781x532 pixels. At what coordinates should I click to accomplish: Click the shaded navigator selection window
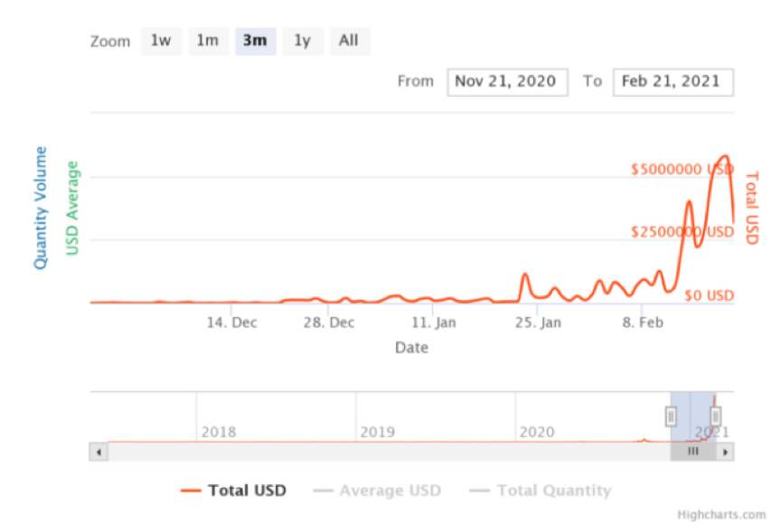click(x=692, y=416)
